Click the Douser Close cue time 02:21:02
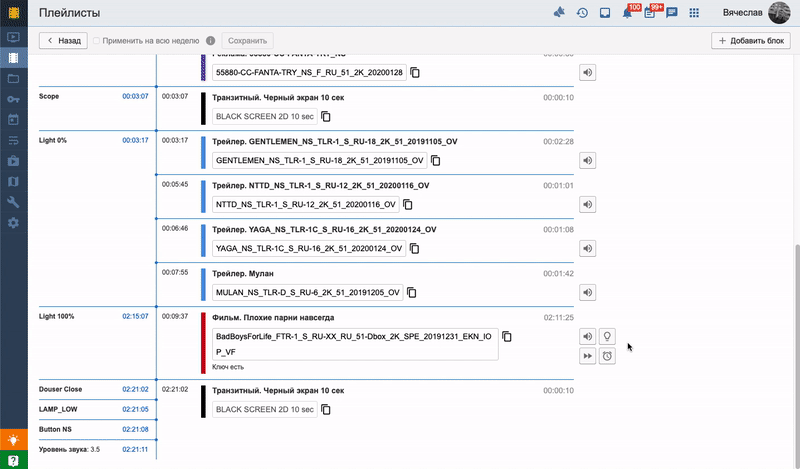 [135, 389]
